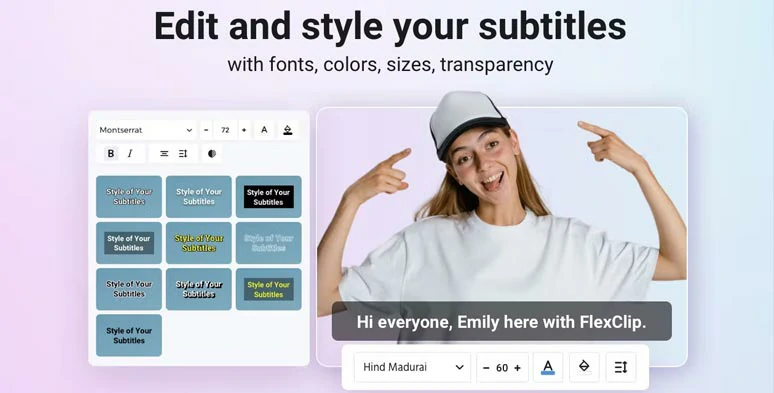Open line spacing icon in left panel
Viewport: 774px width, 393px height.
click(183, 154)
